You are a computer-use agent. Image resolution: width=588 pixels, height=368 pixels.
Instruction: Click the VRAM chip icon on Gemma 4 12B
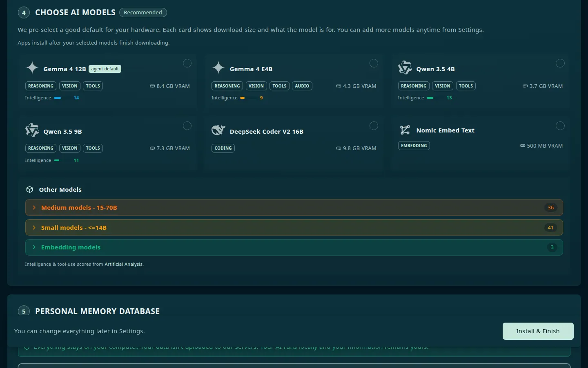coord(152,86)
